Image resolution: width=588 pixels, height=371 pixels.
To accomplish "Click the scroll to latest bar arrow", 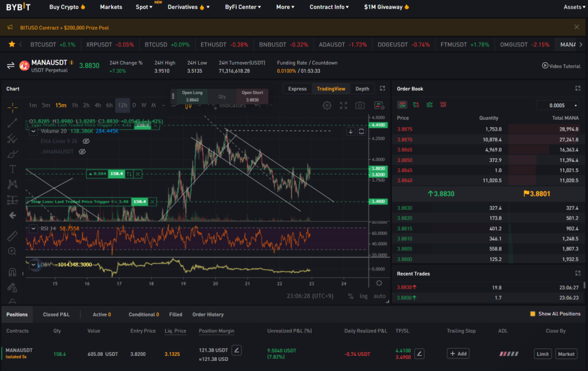I will click(x=351, y=131).
